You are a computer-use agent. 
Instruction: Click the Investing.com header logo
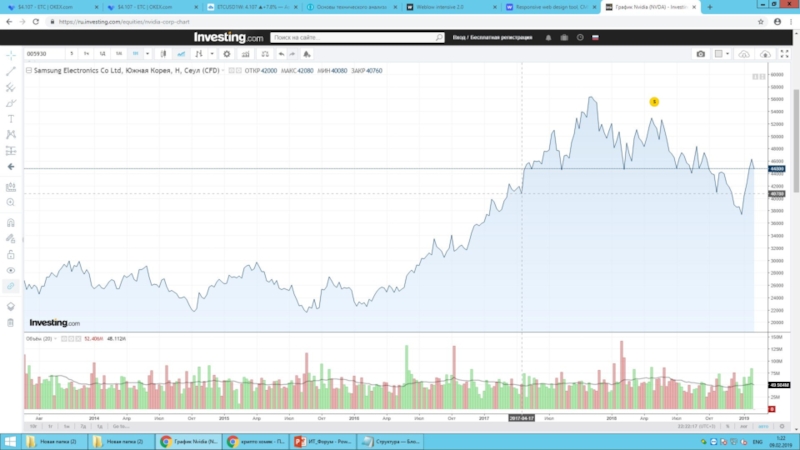coord(228,37)
